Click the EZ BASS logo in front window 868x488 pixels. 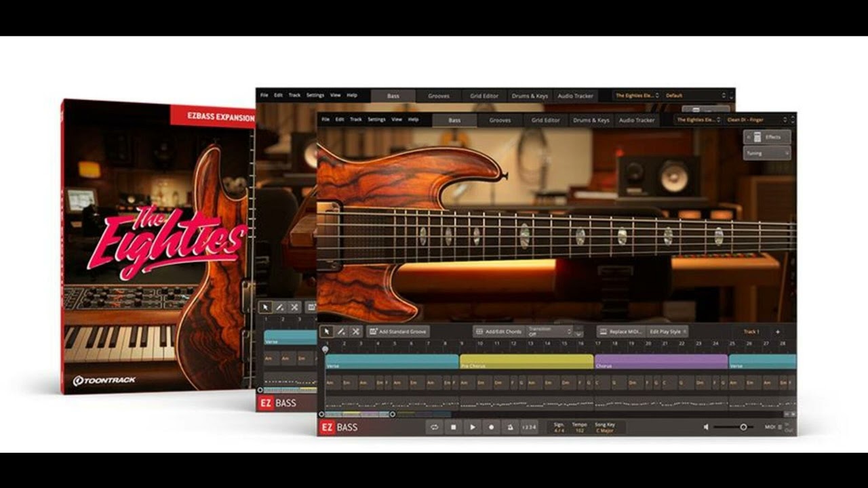[338, 427]
